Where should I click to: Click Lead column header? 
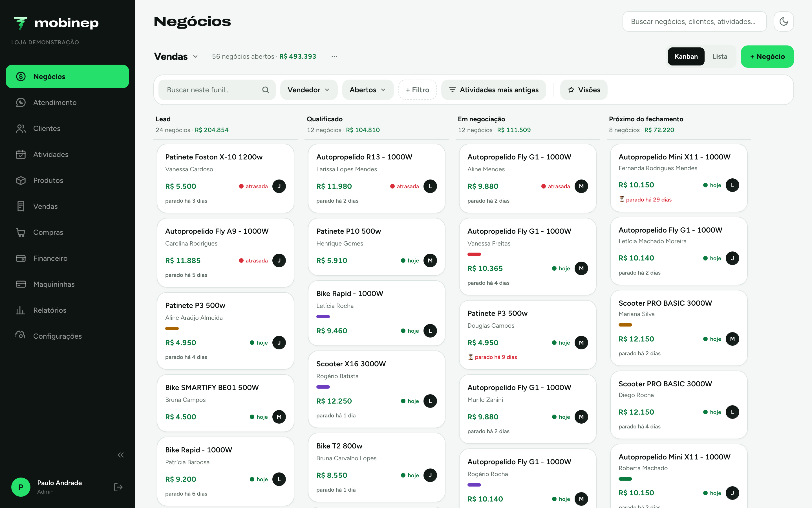tap(163, 119)
